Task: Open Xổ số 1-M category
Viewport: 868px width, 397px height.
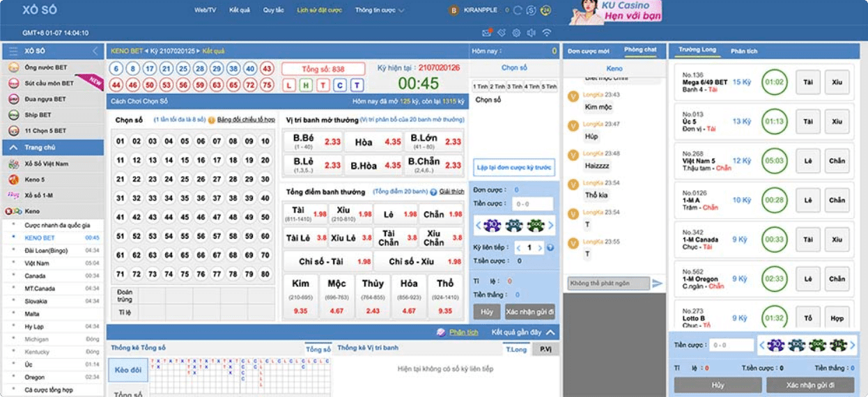Action: [53, 195]
